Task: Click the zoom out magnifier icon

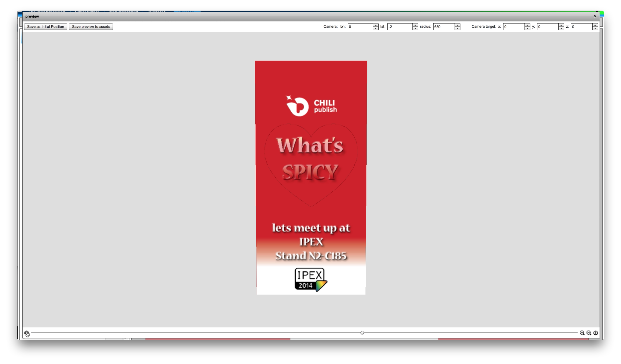Action: coord(589,333)
